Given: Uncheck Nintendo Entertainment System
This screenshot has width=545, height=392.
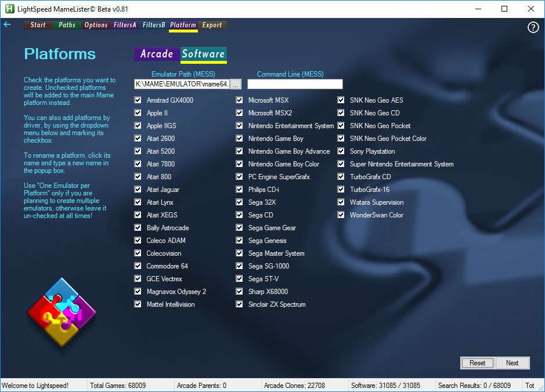Looking at the screenshot, I should 239,126.
